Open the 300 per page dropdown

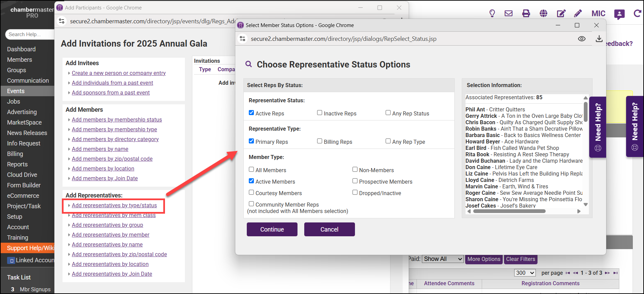525,273
